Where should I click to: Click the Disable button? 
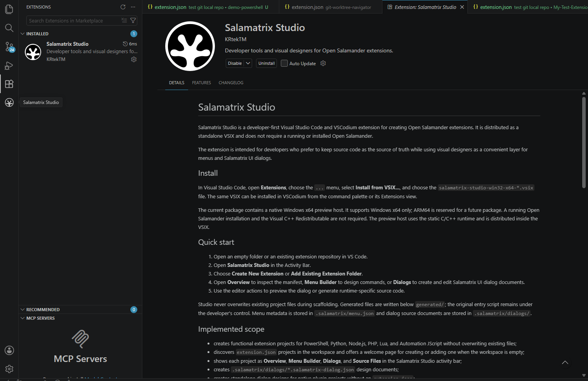[235, 63]
